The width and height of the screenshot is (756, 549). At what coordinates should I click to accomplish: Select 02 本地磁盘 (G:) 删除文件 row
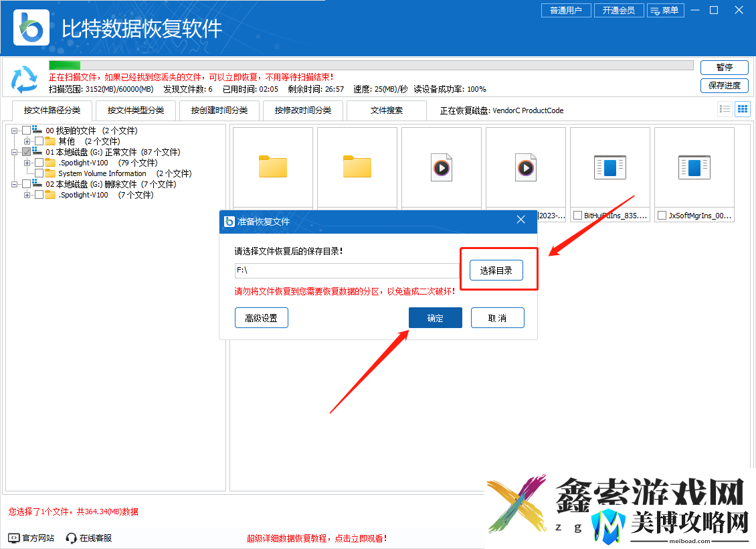click(111, 184)
